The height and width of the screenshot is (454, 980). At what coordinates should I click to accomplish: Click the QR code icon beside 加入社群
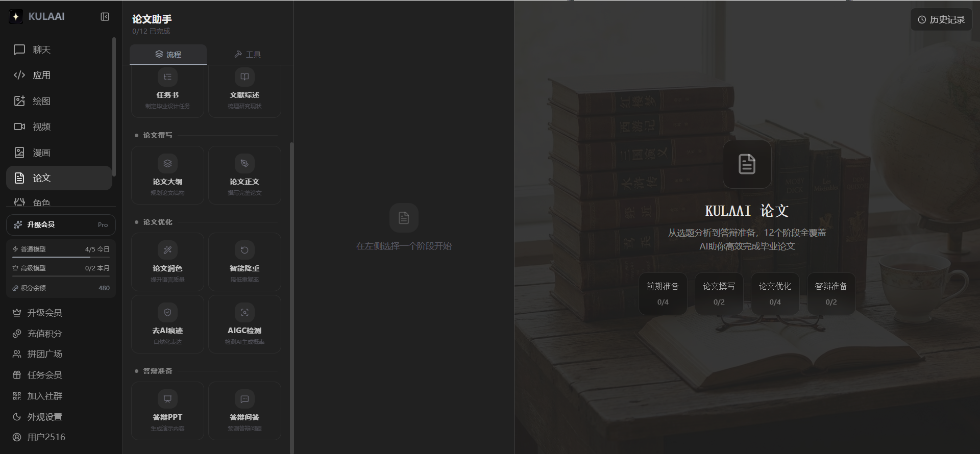tap(17, 396)
